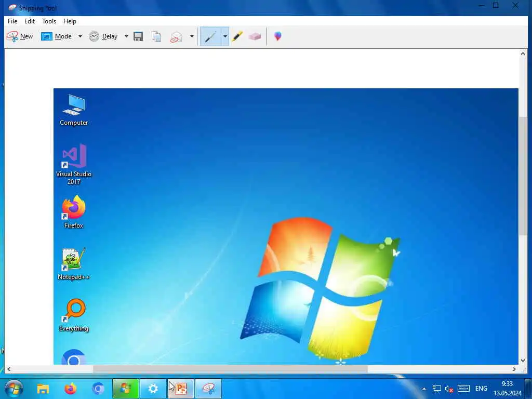
Task: Open the File menu
Action: tap(12, 21)
